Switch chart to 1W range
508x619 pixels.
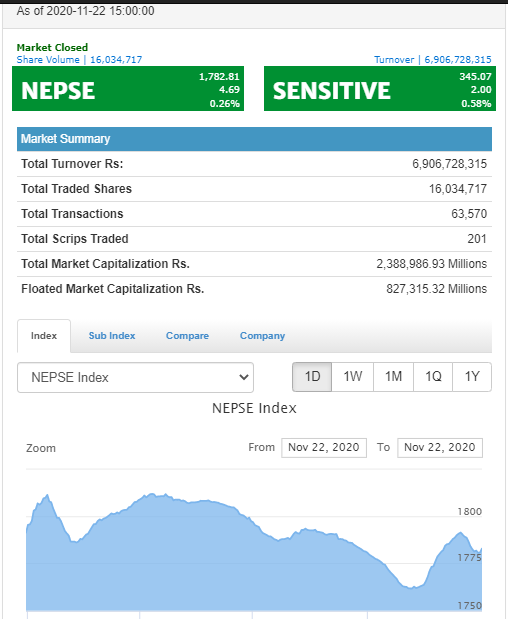tap(352, 377)
